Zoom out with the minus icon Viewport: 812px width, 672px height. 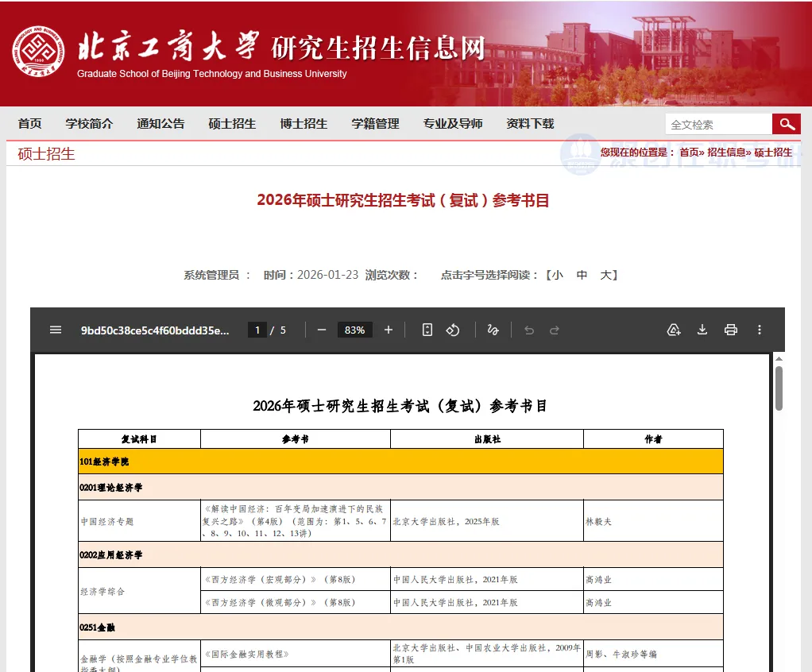click(322, 330)
